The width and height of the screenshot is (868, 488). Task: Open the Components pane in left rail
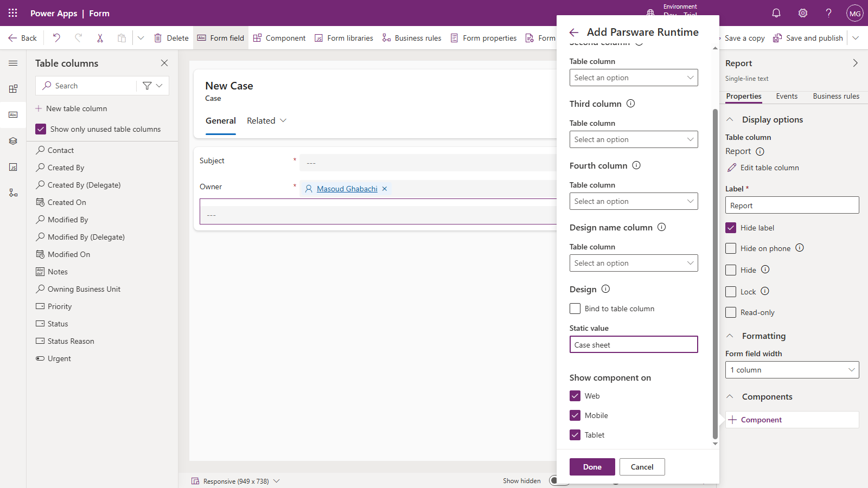[13, 89]
